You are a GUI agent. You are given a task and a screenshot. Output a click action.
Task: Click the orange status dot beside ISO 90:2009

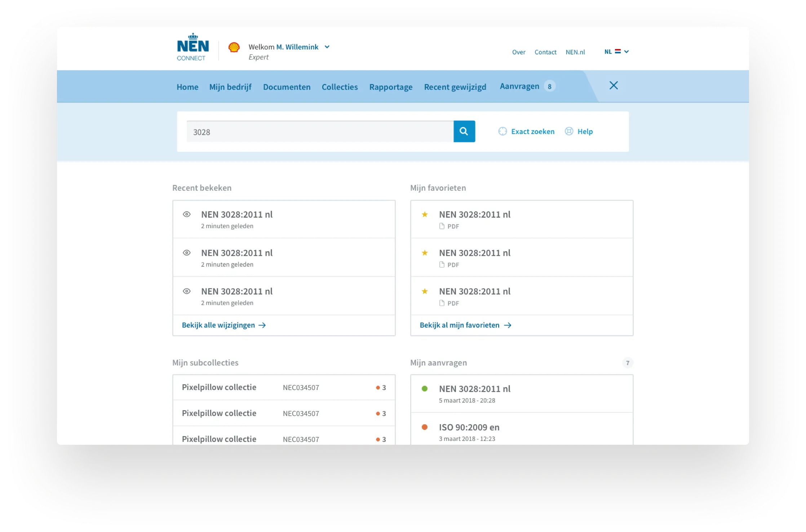[x=425, y=427]
